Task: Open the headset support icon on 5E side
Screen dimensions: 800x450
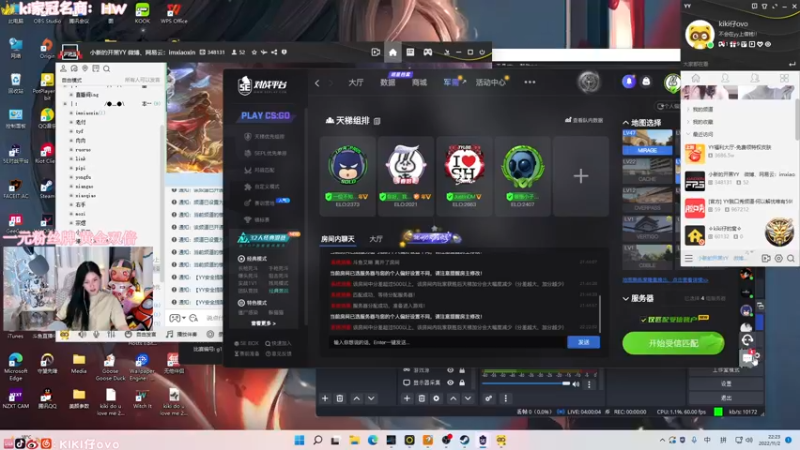Action: pos(747,340)
